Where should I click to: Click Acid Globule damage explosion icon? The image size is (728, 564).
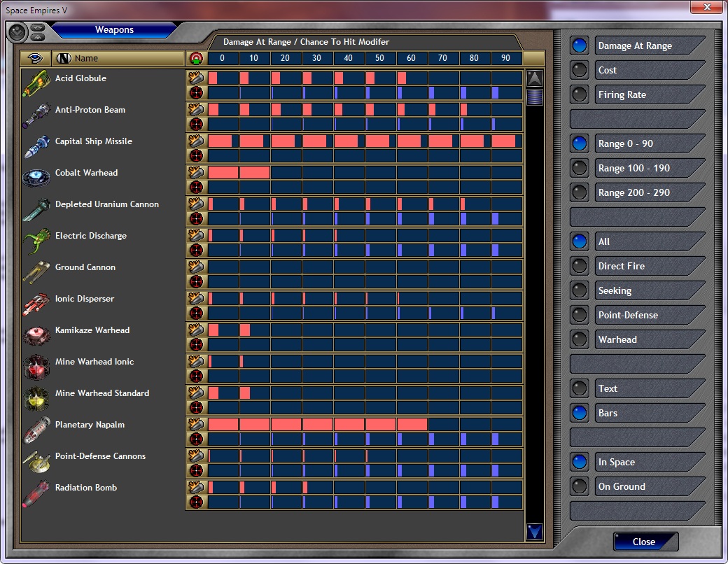(197, 78)
